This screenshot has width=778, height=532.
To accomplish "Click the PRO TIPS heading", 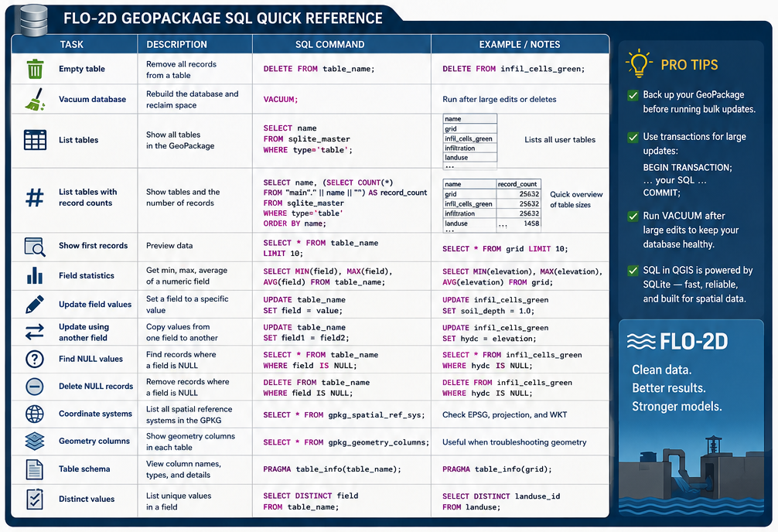I will [x=689, y=64].
